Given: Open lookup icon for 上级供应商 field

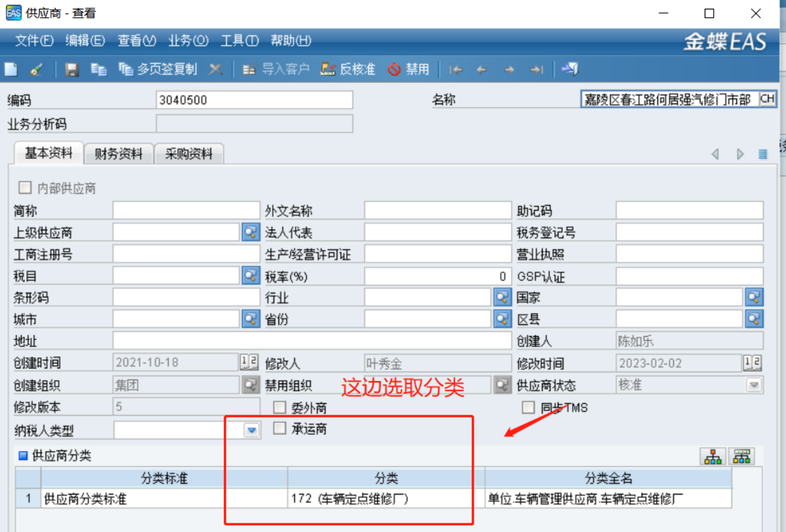Looking at the screenshot, I should coord(251,232).
